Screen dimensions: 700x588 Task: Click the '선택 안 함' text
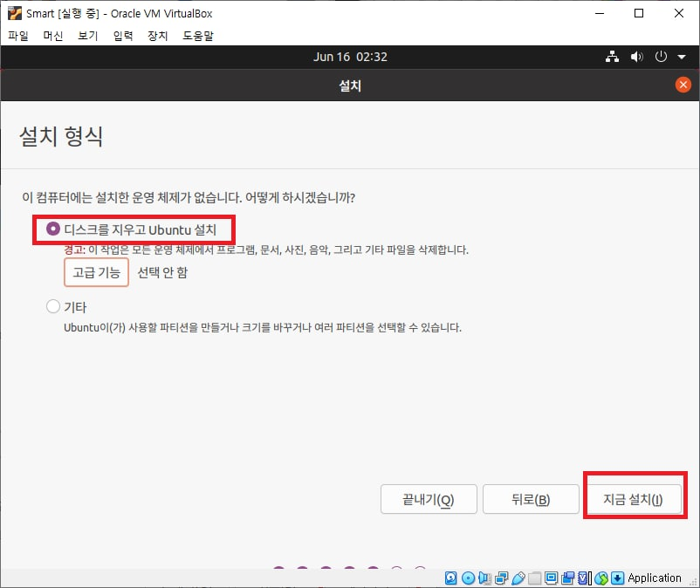[162, 272]
